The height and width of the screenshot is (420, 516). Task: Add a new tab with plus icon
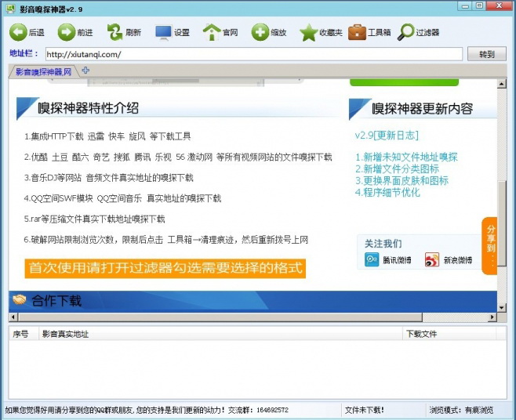click(x=85, y=70)
